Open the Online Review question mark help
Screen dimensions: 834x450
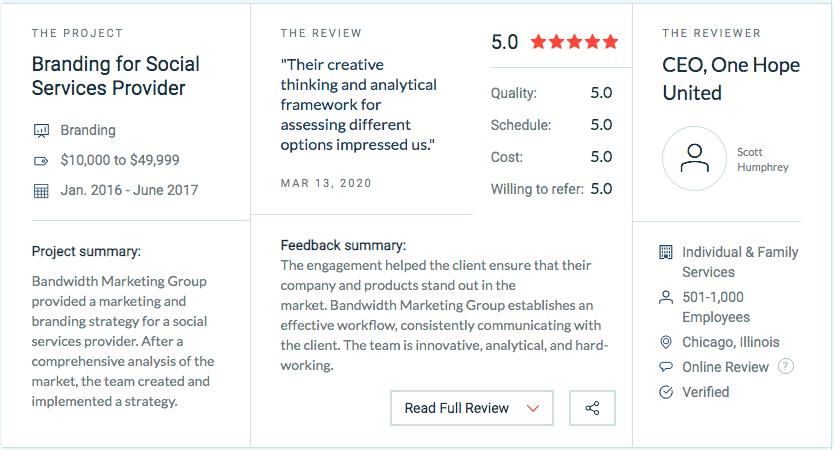786,366
